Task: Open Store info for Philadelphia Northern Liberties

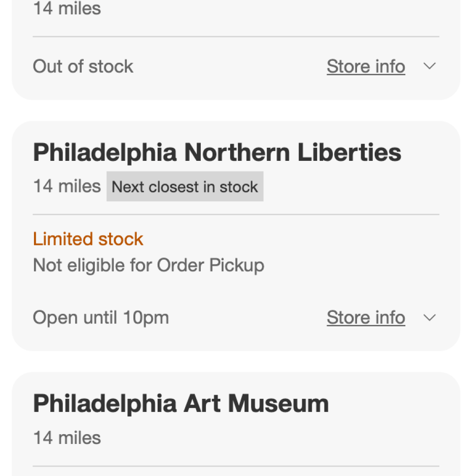Action: click(366, 318)
